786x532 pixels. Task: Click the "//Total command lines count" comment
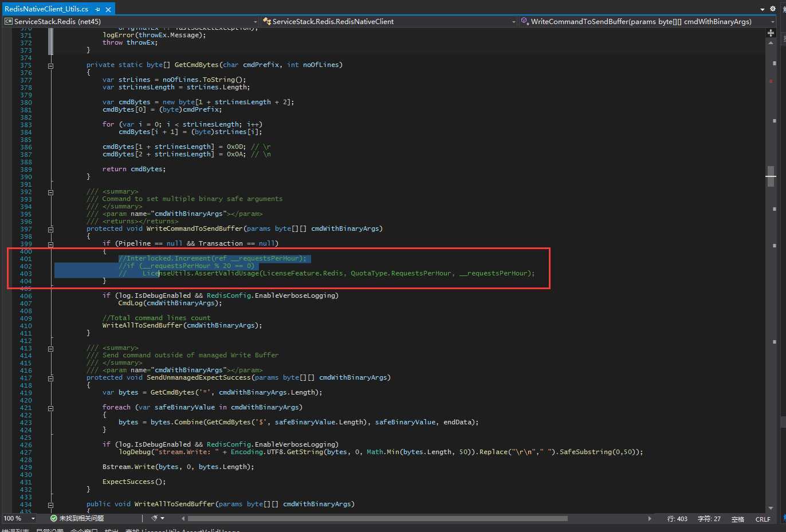156,318
